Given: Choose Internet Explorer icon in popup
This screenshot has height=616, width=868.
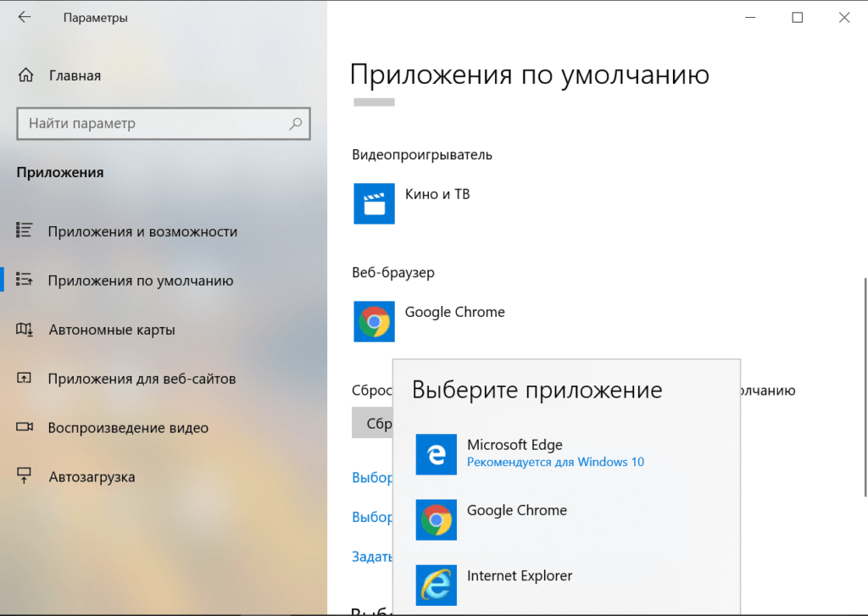Looking at the screenshot, I should pyautogui.click(x=437, y=585).
